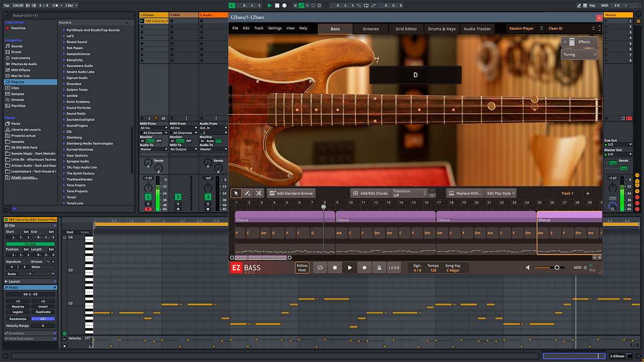Toggle track 3 Audio activator button

click(x=208, y=197)
